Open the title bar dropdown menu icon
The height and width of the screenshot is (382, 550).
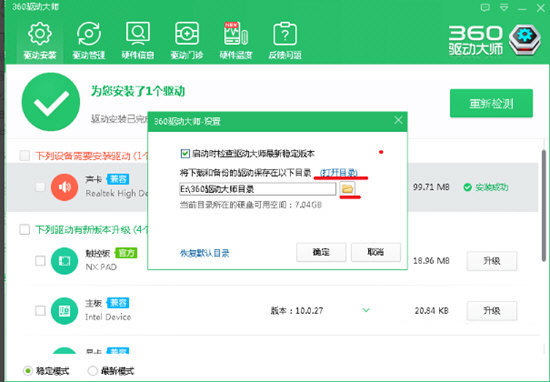[x=504, y=7]
